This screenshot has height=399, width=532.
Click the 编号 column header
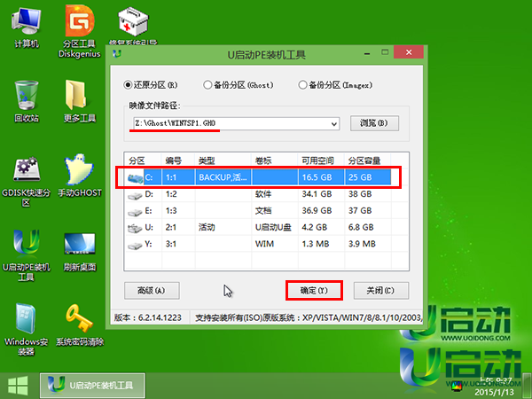(x=178, y=160)
